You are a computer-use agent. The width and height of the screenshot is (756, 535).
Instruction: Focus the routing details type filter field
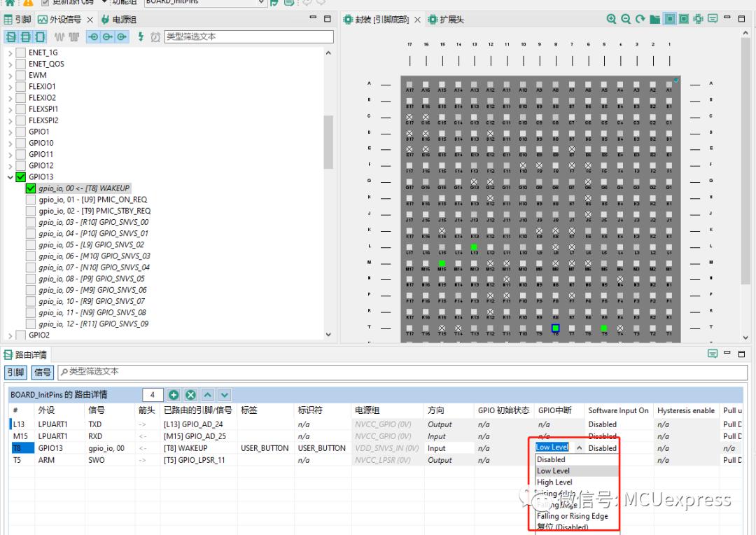point(403,371)
